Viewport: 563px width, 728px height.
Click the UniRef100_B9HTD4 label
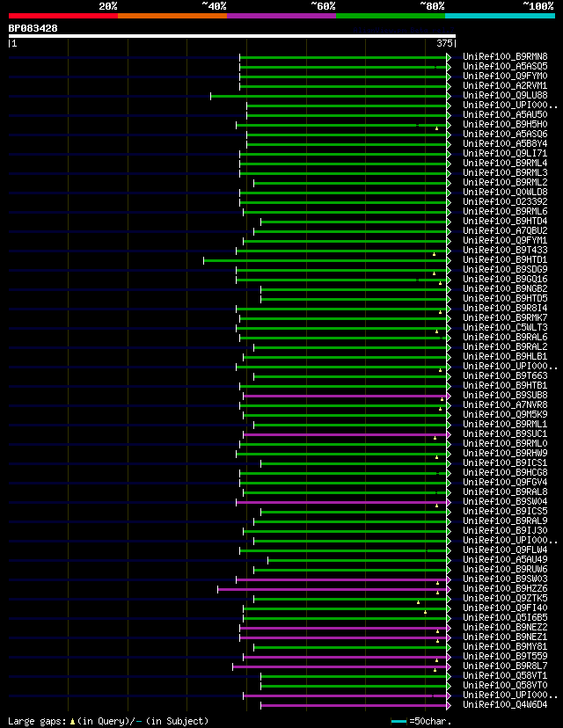[x=505, y=221]
